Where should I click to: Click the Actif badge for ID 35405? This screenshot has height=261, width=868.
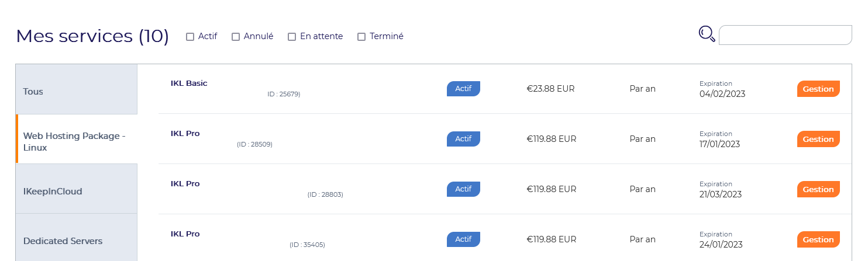point(463,239)
